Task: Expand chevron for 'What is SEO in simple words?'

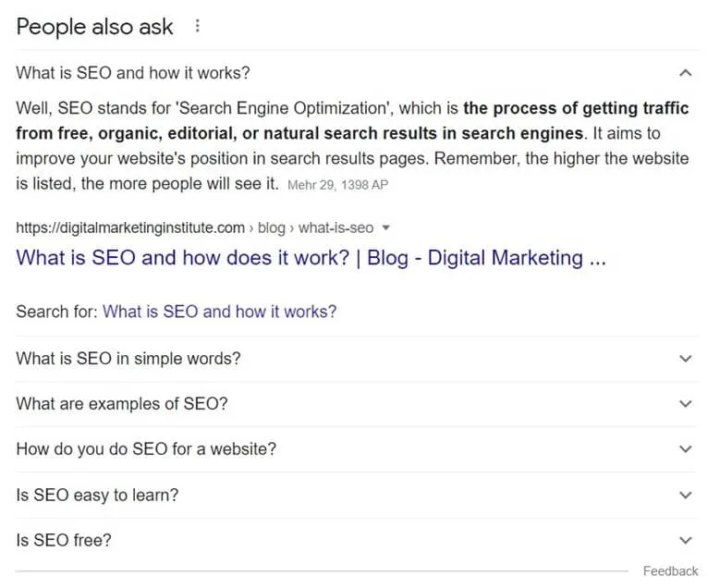Action: tap(685, 359)
